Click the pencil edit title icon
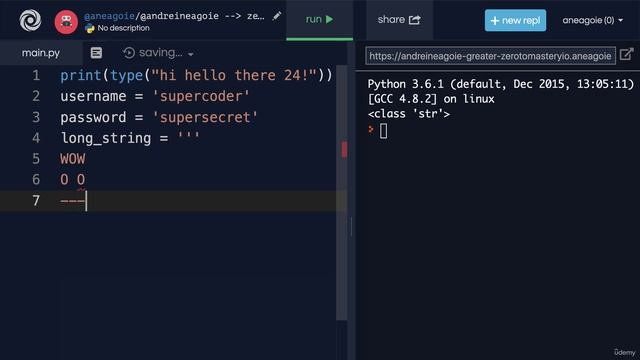640x360 pixels. pyautogui.click(x=277, y=16)
